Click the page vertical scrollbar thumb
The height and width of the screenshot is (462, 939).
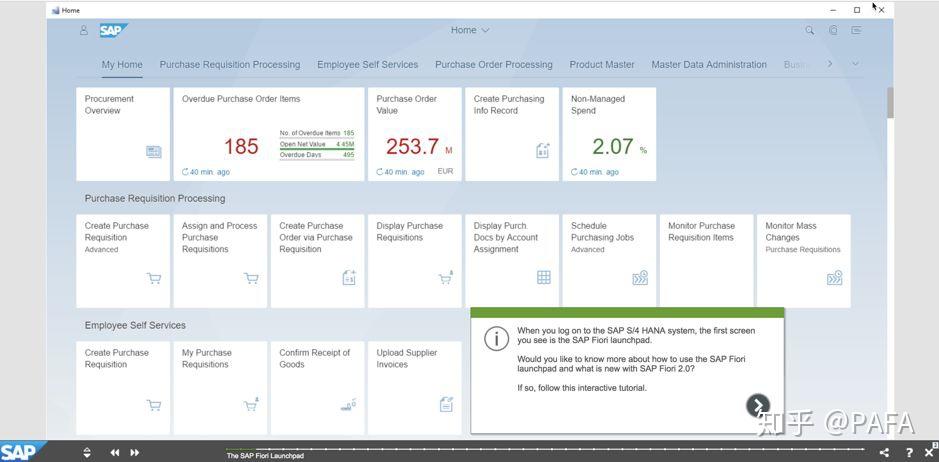[x=890, y=102]
